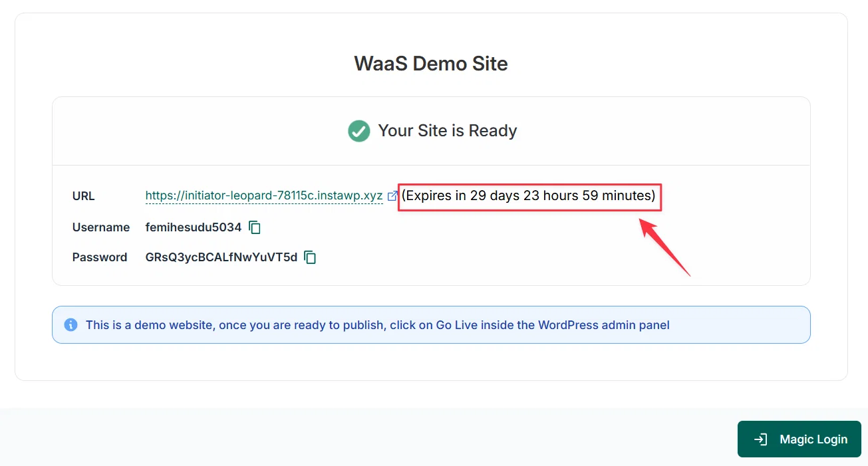Click the demo website Go Live notice text
868x466 pixels.
pyautogui.click(x=378, y=325)
